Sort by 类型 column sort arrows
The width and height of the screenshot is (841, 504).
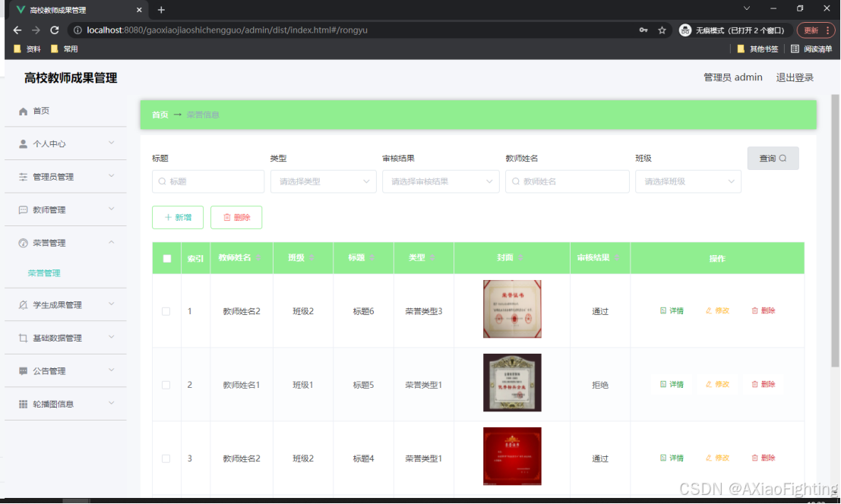click(x=432, y=258)
